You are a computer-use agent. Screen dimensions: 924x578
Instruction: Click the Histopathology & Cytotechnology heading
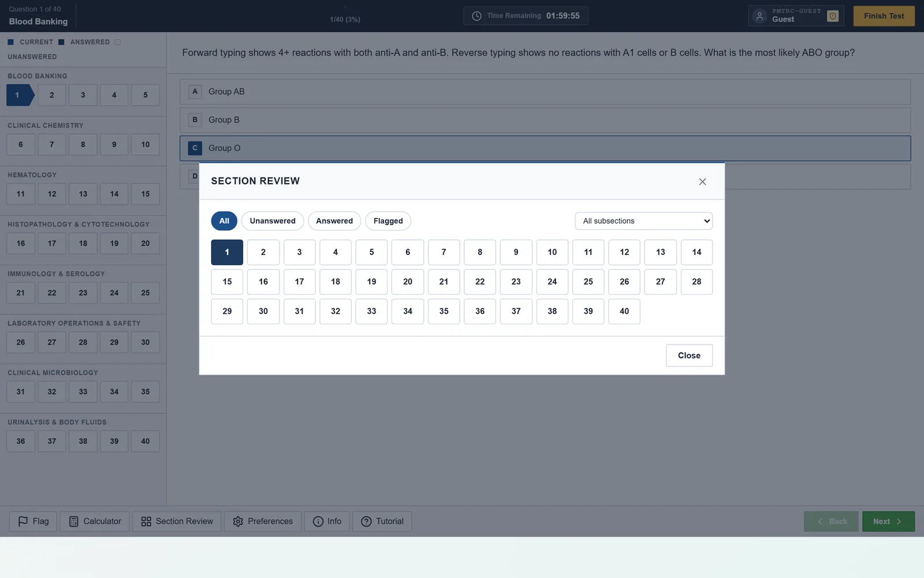pos(79,224)
